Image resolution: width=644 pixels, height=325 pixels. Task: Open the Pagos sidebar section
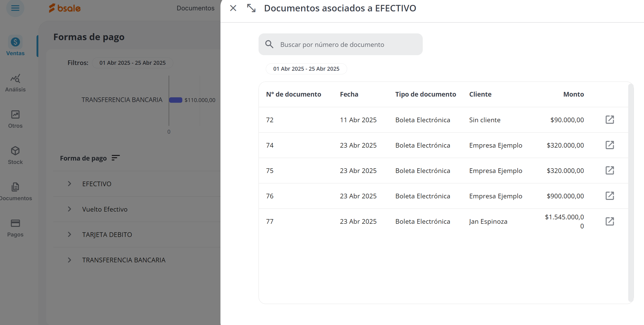point(15,228)
